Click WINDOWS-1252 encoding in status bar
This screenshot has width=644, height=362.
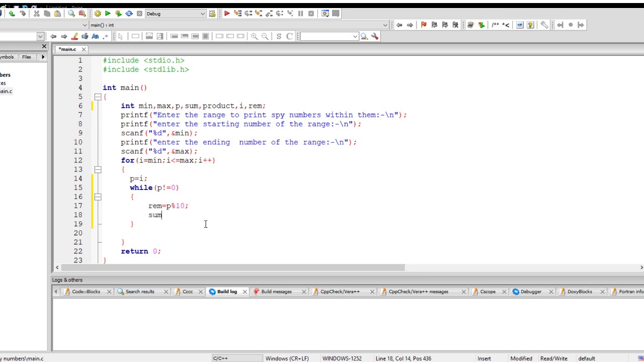(x=342, y=358)
